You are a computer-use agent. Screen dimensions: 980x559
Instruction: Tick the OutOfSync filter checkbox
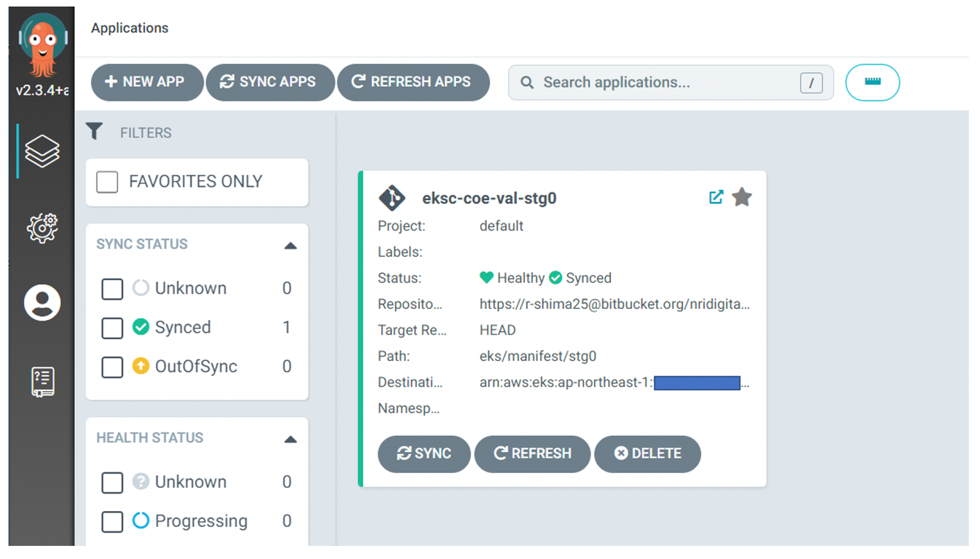[112, 367]
